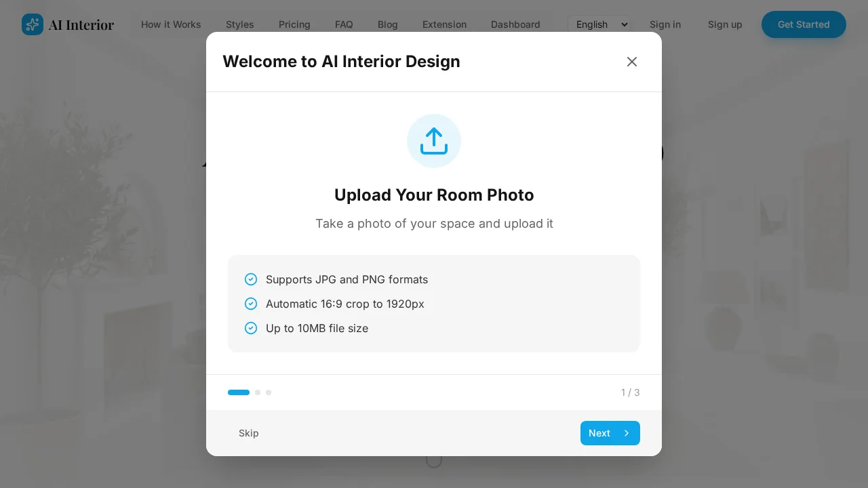Open the English language dropdown
This screenshot has height=488, width=868.
pos(599,24)
